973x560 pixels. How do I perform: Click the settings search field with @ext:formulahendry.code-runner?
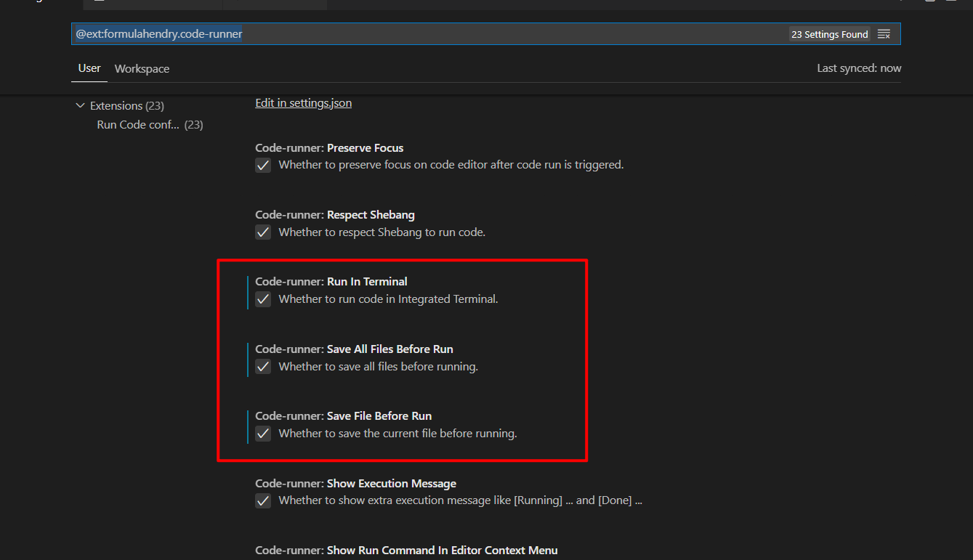485,34
